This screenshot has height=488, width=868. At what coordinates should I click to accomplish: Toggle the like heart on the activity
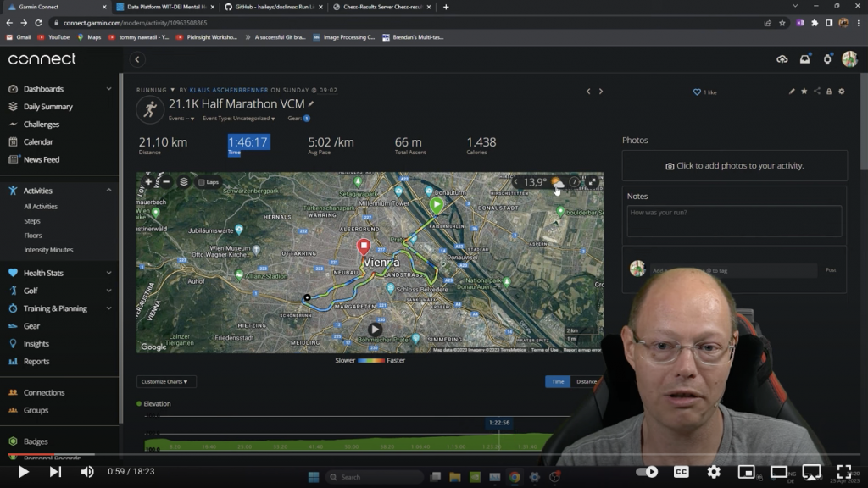(697, 91)
